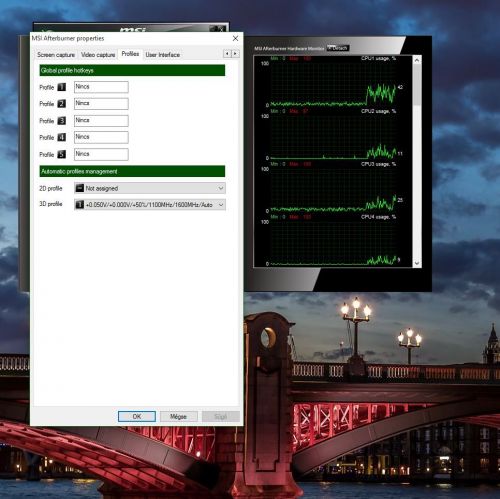Click the Profile 2 number icon

pyautogui.click(x=62, y=104)
